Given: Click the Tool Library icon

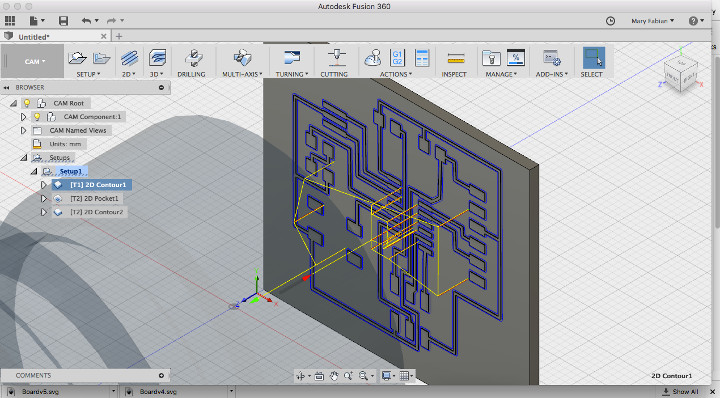Looking at the screenshot, I should pyautogui.click(x=491, y=58).
